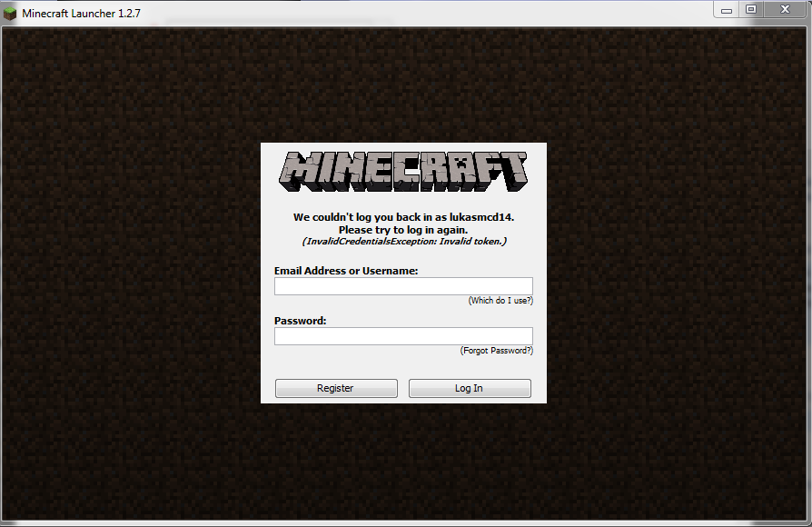The image size is (812, 527).
Task: Click the Log In button
Action: tap(470, 388)
